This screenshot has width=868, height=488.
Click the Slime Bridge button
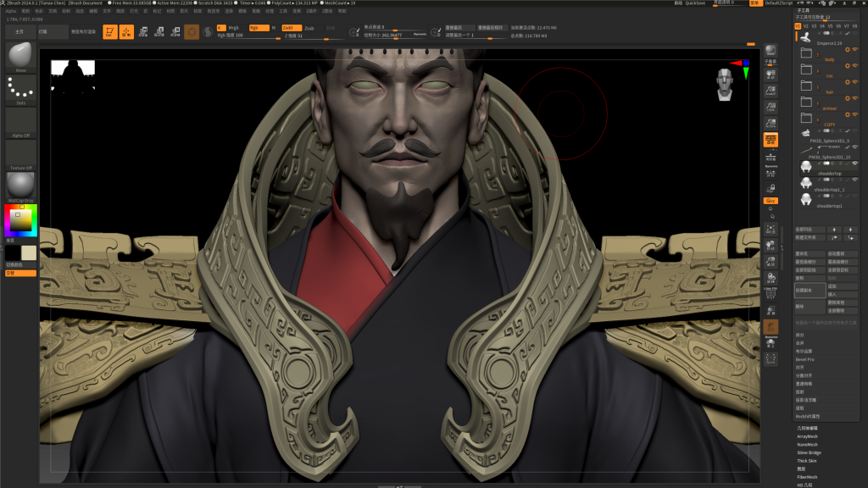(x=809, y=452)
